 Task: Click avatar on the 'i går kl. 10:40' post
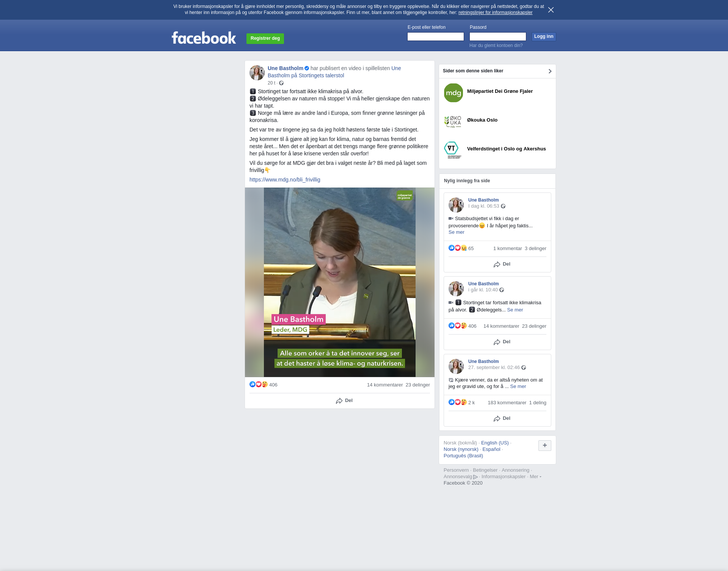tap(456, 289)
